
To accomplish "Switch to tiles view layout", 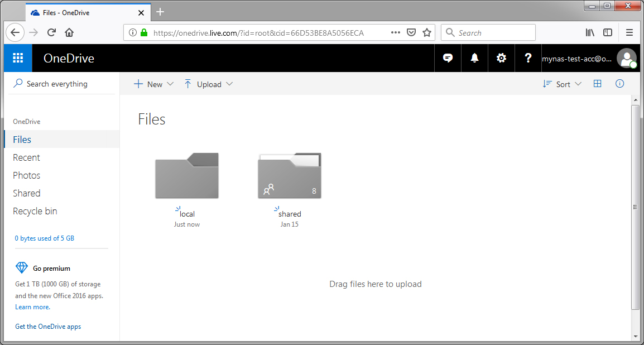I will 597,84.
